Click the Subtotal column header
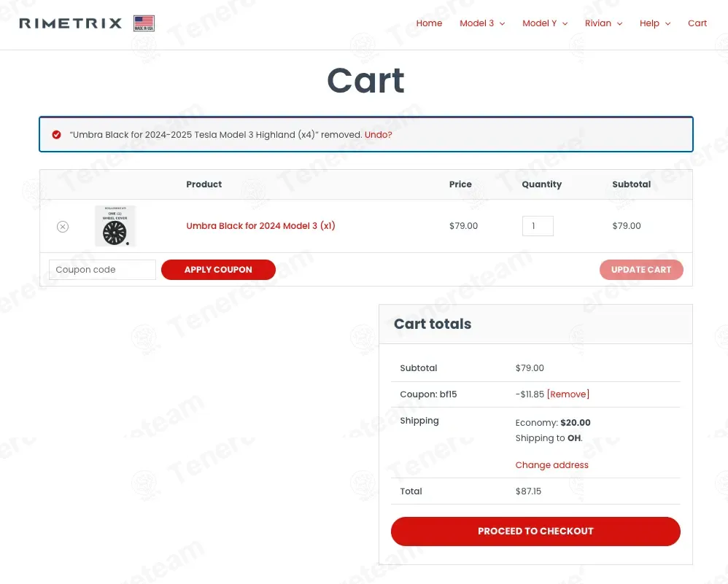 [632, 184]
